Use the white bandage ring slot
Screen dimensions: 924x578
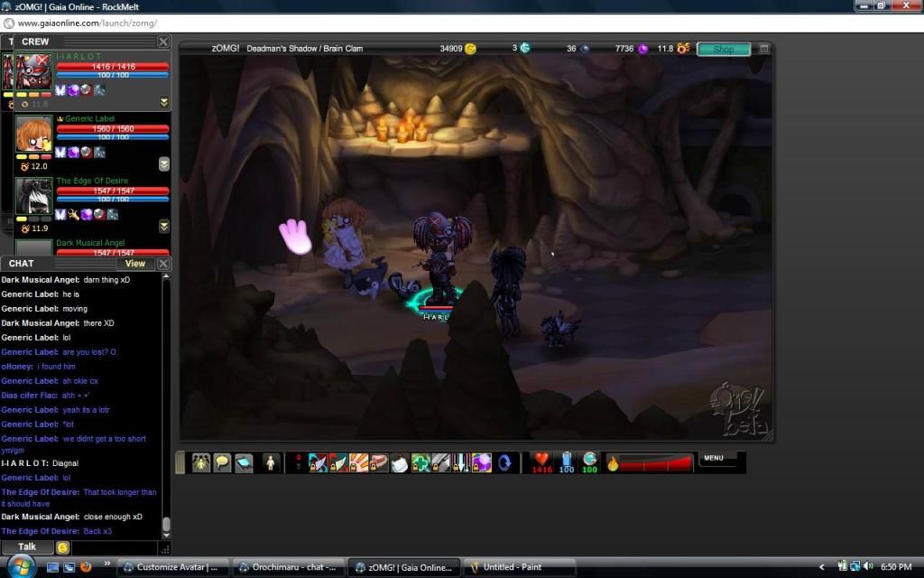click(400, 463)
